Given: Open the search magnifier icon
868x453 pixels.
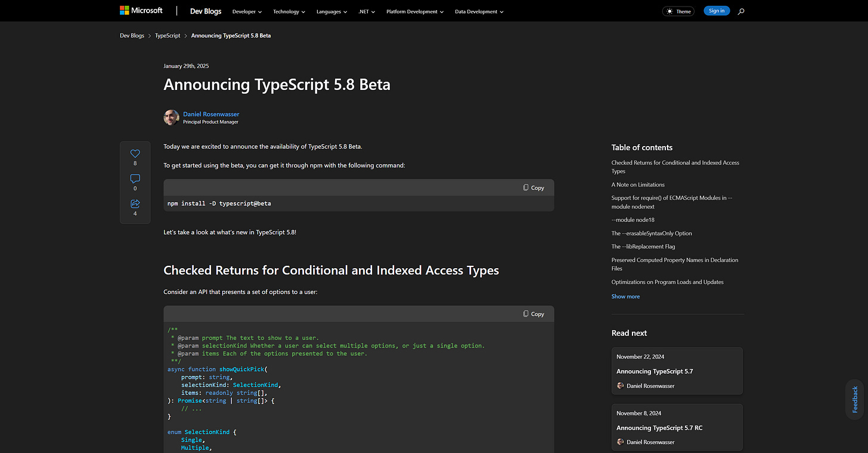Looking at the screenshot, I should tap(741, 11).
